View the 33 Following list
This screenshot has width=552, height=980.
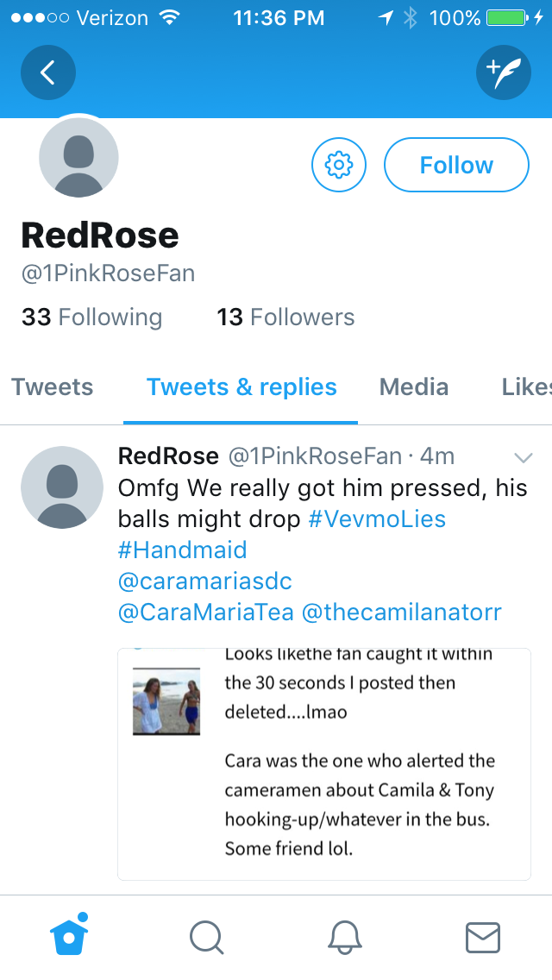(92, 317)
